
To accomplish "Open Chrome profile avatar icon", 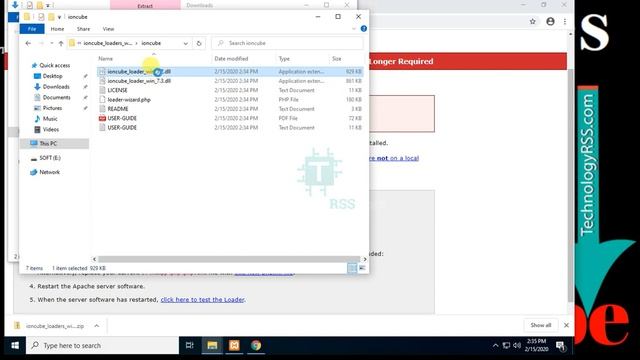I will [550, 21].
